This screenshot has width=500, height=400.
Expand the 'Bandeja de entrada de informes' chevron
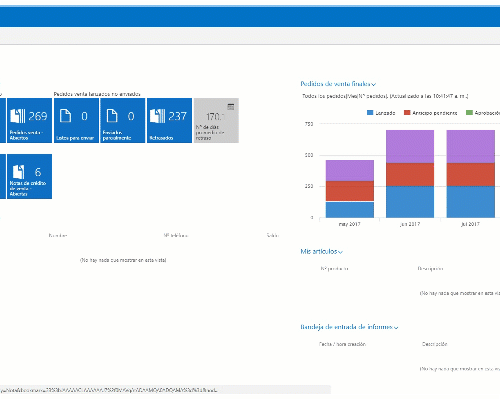(x=396, y=328)
